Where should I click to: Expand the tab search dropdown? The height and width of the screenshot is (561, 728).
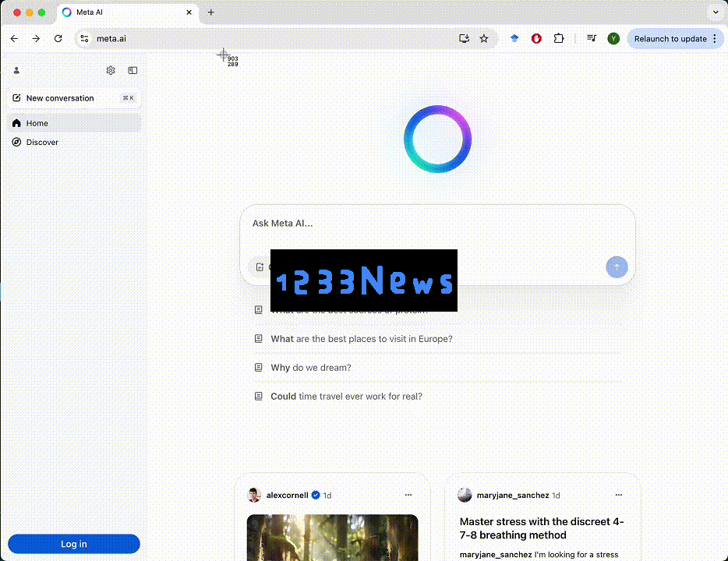[716, 12]
